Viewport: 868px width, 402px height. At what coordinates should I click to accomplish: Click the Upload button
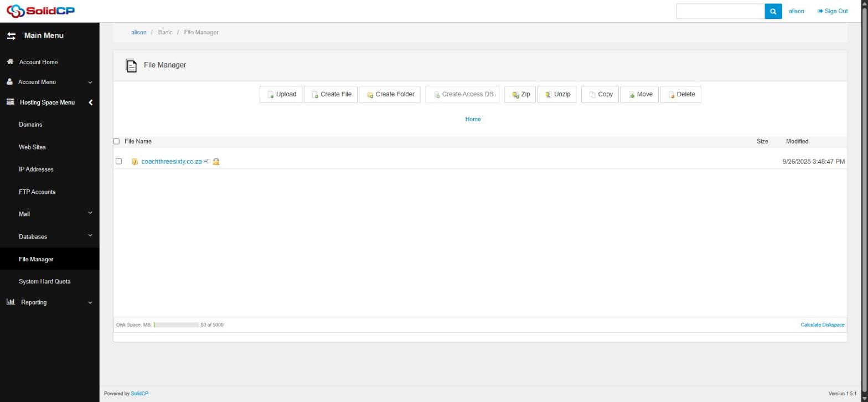[x=281, y=94]
